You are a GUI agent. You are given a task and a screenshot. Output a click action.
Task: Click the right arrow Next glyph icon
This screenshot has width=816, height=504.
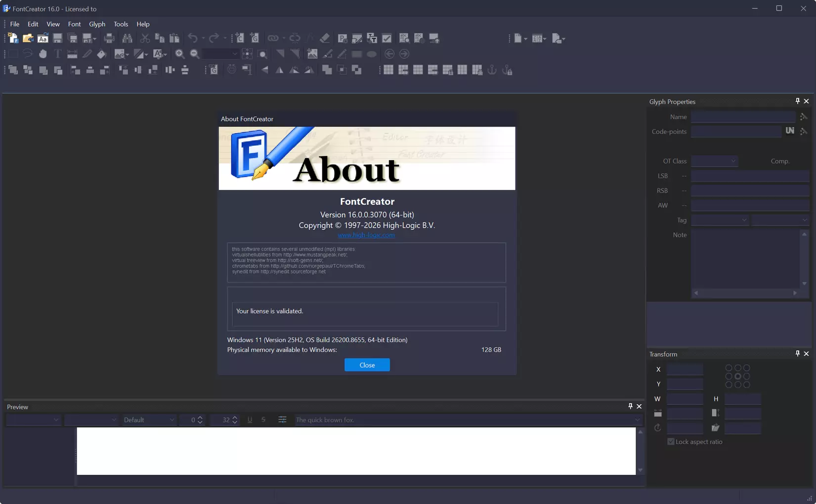(x=404, y=54)
